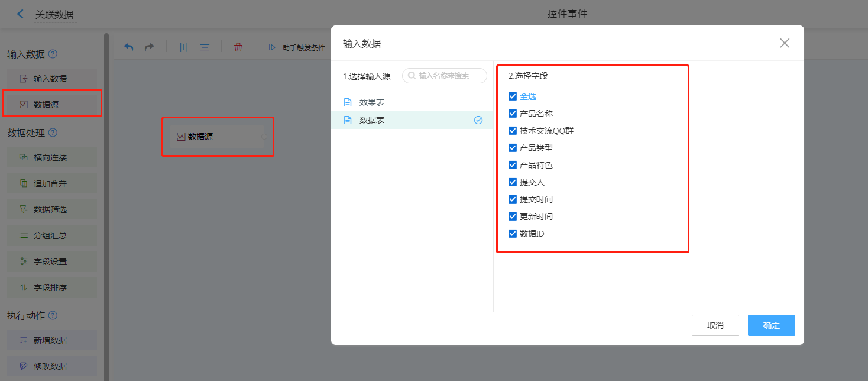This screenshot has height=381, width=868.
Task: Click the horizontal align icon in toolbar
Action: [x=205, y=47]
